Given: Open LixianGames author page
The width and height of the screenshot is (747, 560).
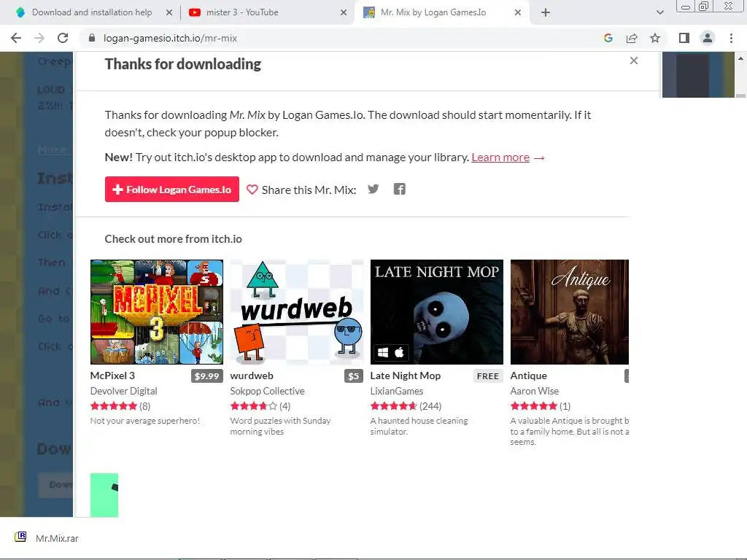Looking at the screenshot, I should point(396,391).
